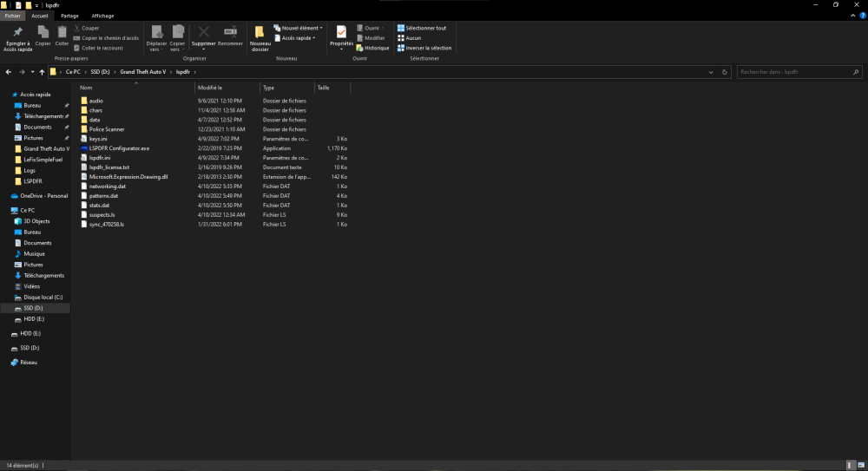The image size is (868, 471).
Task: Click Inverser la sélection
Action: [x=424, y=49]
